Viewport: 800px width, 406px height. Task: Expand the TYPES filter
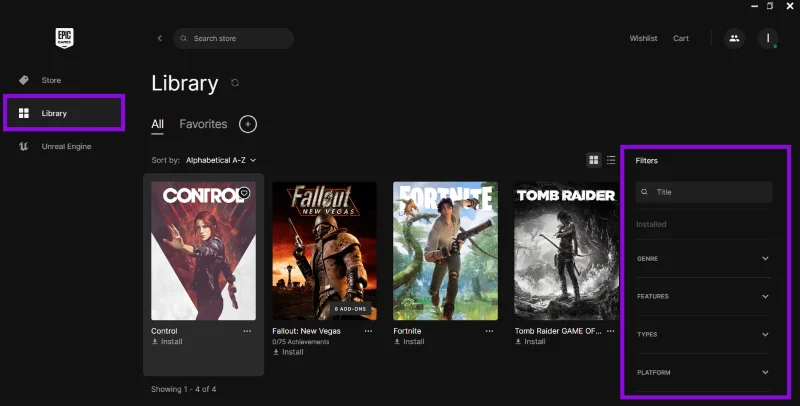704,335
